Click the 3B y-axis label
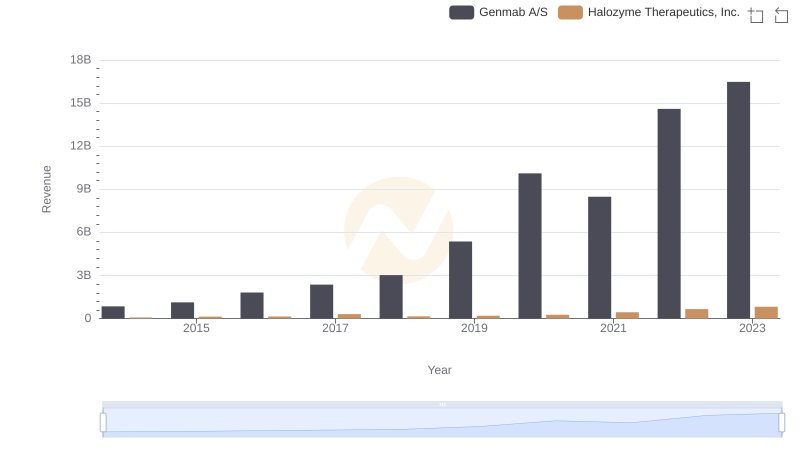The width and height of the screenshot is (800, 461). coord(84,275)
